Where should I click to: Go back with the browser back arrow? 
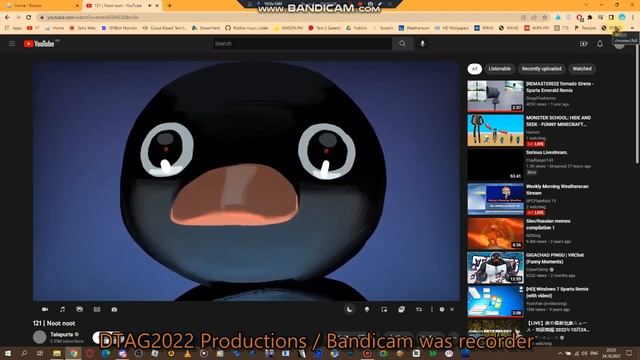coord(7,17)
